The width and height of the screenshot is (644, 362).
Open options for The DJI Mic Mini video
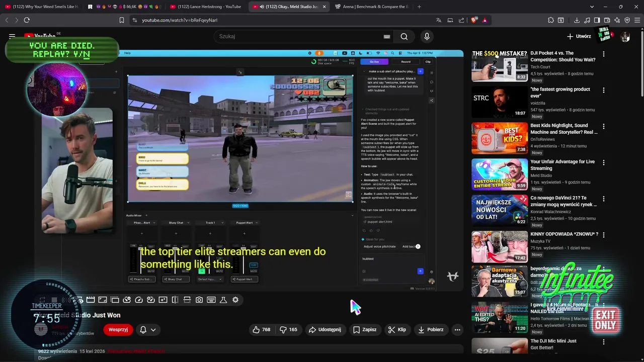point(604,341)
